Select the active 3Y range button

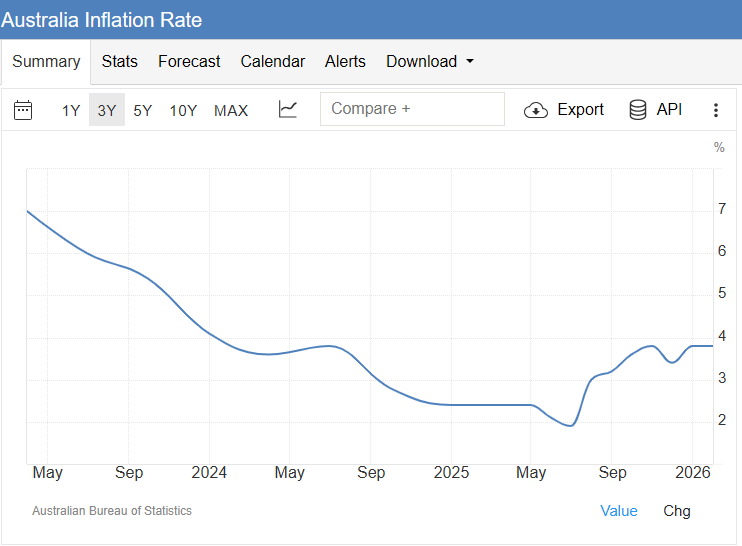tap(107, 110)
